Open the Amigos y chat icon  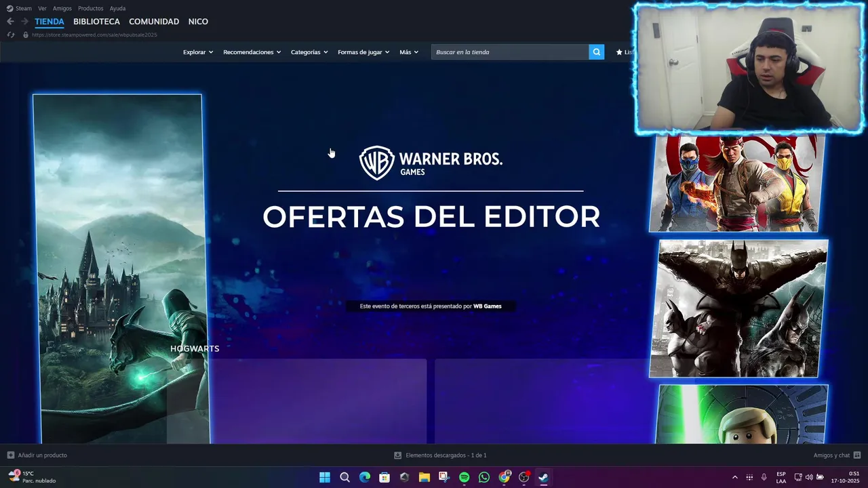857,455
